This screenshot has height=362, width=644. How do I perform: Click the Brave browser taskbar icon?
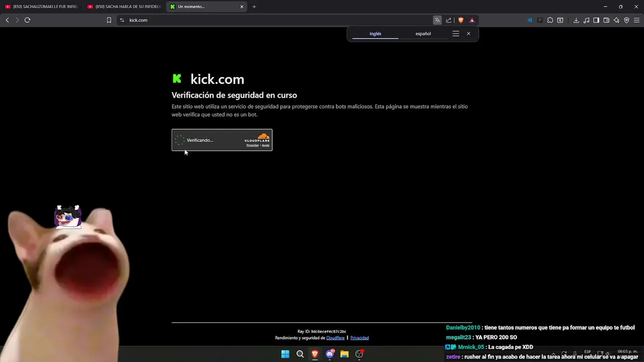pos(315,354)
